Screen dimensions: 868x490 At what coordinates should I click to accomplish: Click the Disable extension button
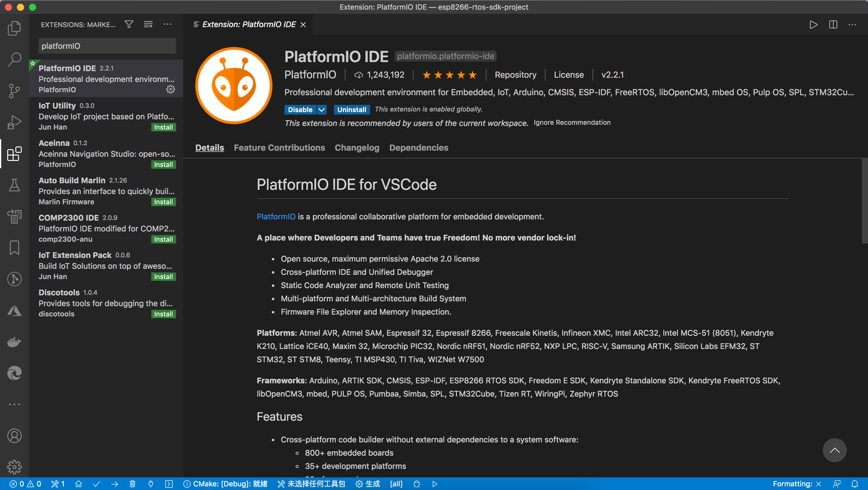click(300, 109)
